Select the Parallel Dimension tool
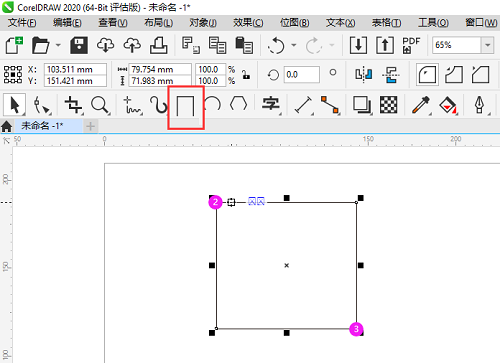 point(303,105)
